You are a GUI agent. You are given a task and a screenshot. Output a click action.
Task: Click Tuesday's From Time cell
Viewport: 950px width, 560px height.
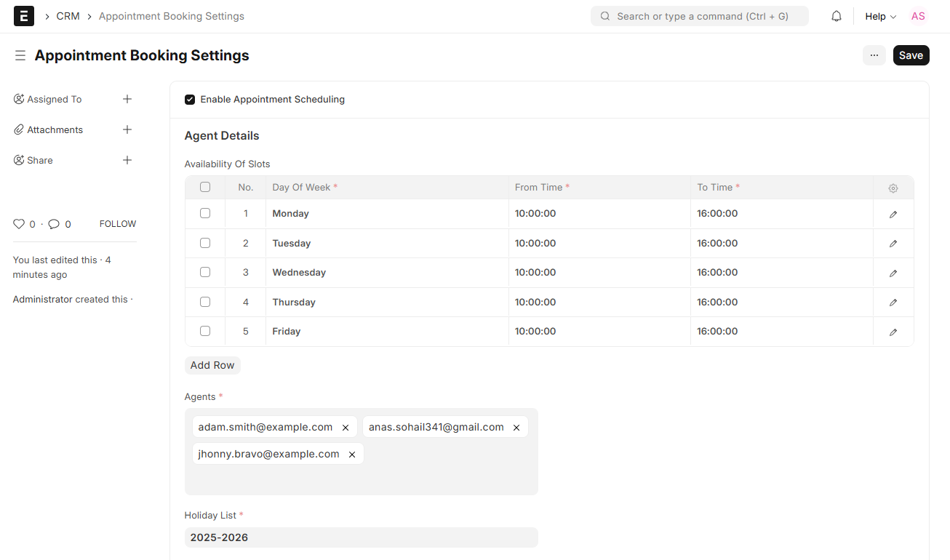click(x=599, y=244)
